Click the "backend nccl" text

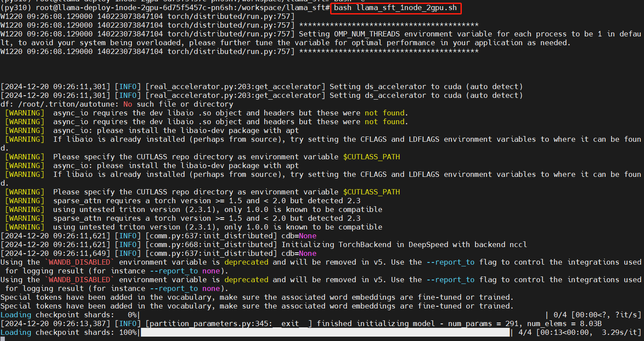[x=500, y=244]
